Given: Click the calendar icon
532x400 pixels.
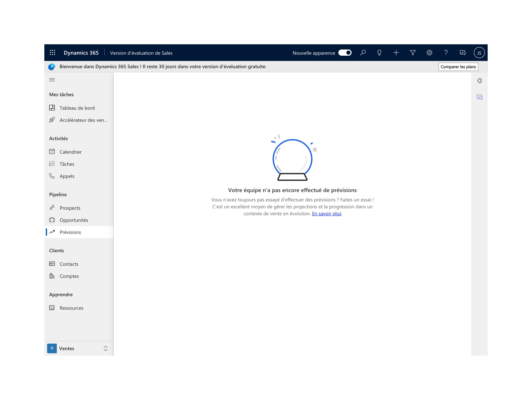Looking at the screenshot, I should [52, 152].
